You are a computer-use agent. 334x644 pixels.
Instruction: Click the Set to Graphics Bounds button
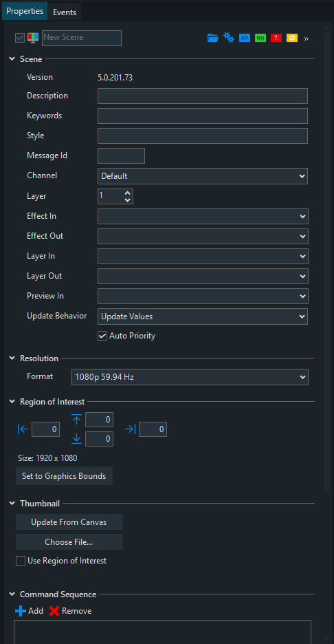(x=64, y=476)
